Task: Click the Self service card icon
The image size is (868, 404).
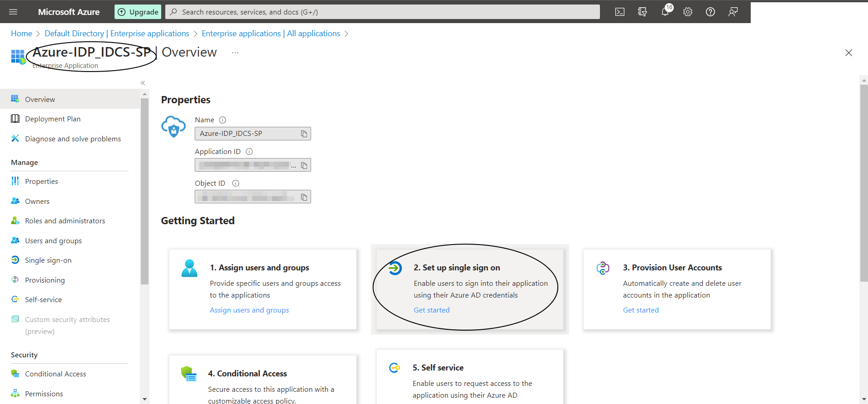Action: [394, 368]
